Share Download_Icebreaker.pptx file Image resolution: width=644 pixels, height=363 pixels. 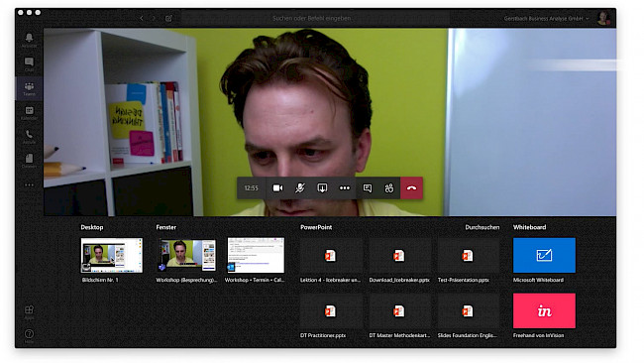point(399,255)
